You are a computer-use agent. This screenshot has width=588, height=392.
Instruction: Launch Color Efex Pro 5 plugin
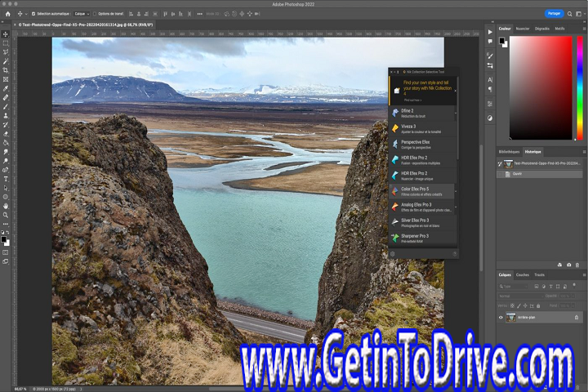click(422, 191)
